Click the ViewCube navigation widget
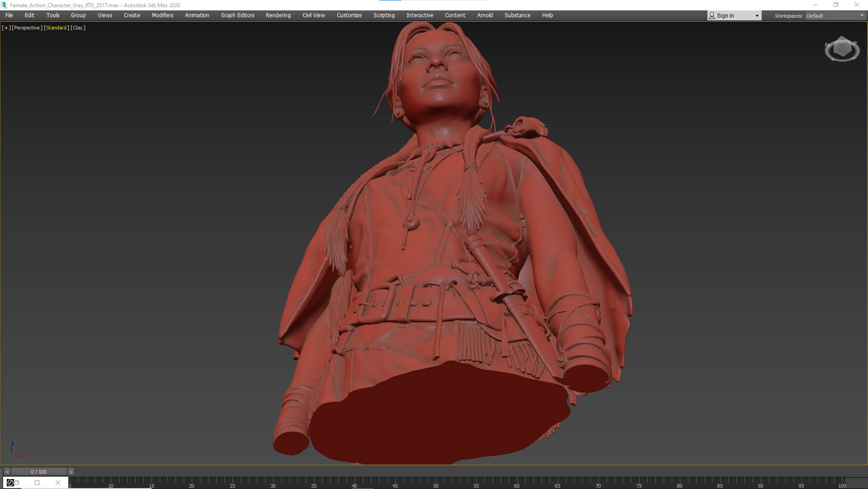The image size is (868, 489). (842, 49)
